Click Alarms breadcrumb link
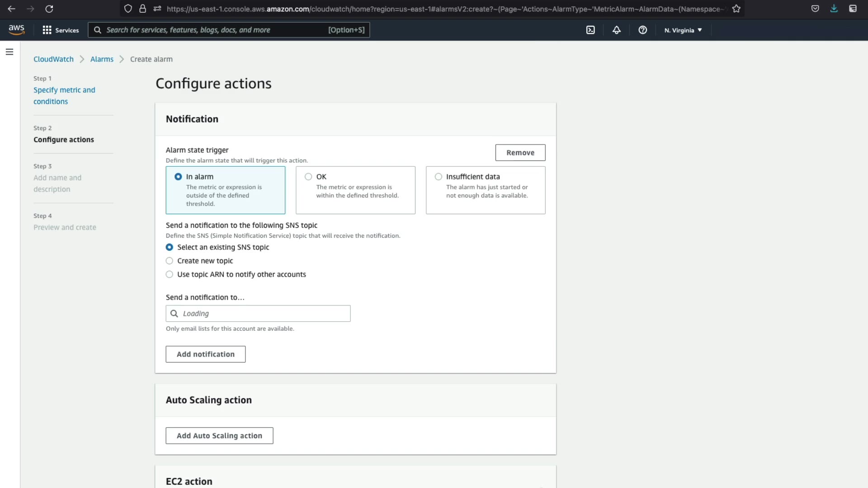The width and height of the screenshot is (868, 488). click(102, 59)
